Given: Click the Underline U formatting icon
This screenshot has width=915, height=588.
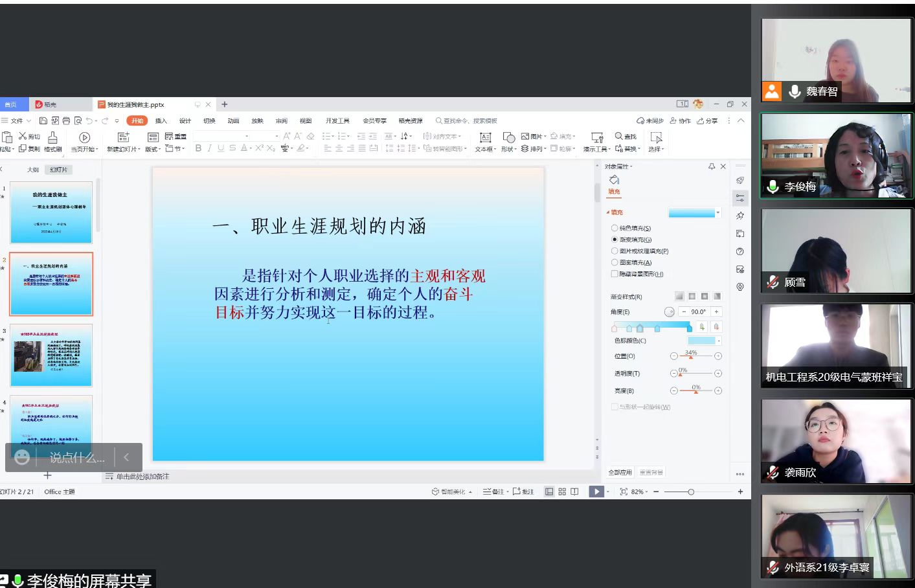Looking at the screenshot, I should (x=221, y=148).
